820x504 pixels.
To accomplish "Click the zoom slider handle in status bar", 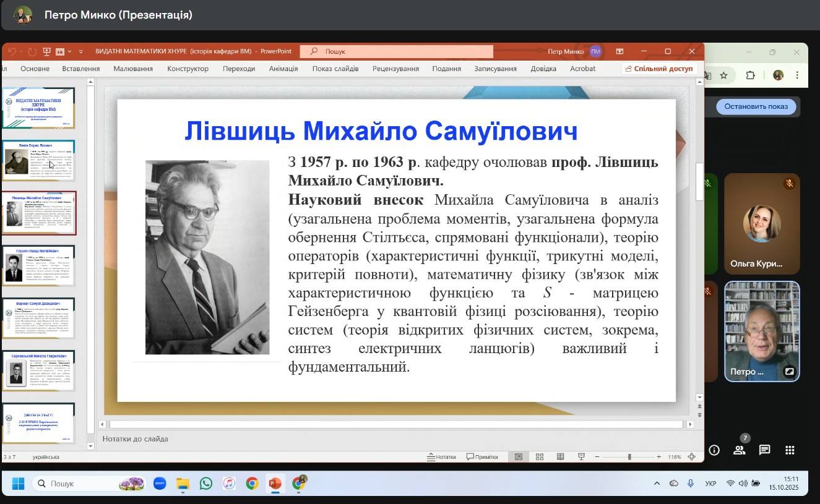I will point(629,457).
